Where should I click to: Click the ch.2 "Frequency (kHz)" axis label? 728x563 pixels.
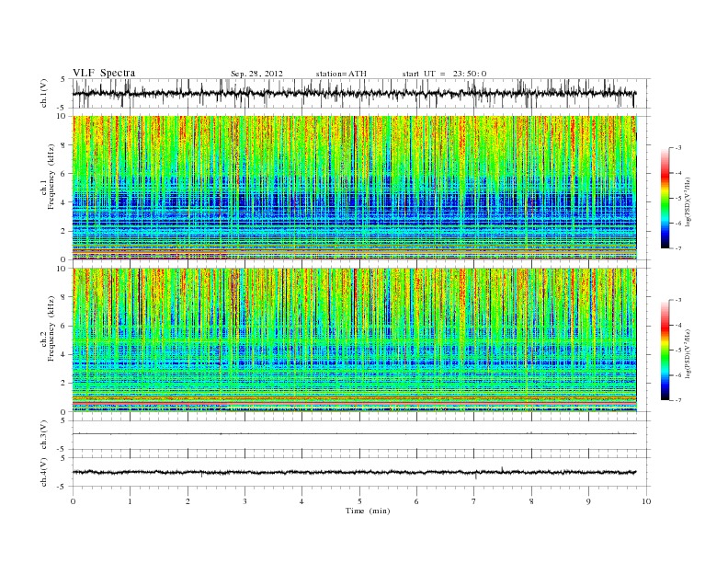51,327
